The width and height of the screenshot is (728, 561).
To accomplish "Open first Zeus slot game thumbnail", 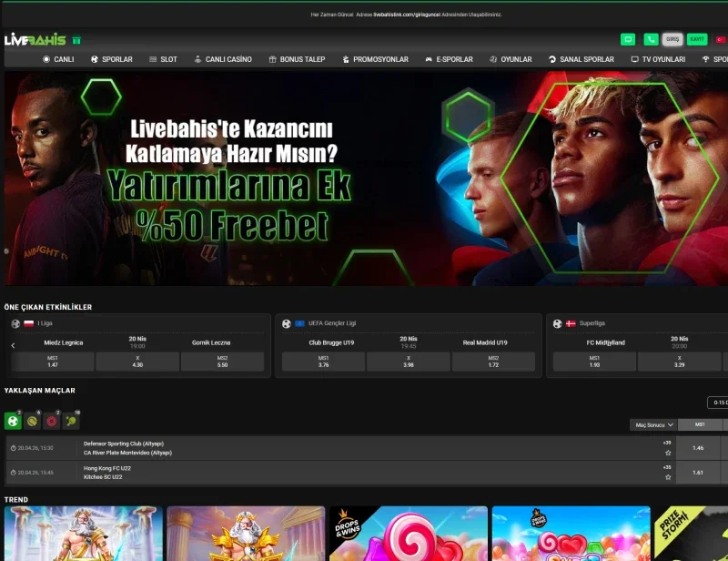I will tap(84, 534).
